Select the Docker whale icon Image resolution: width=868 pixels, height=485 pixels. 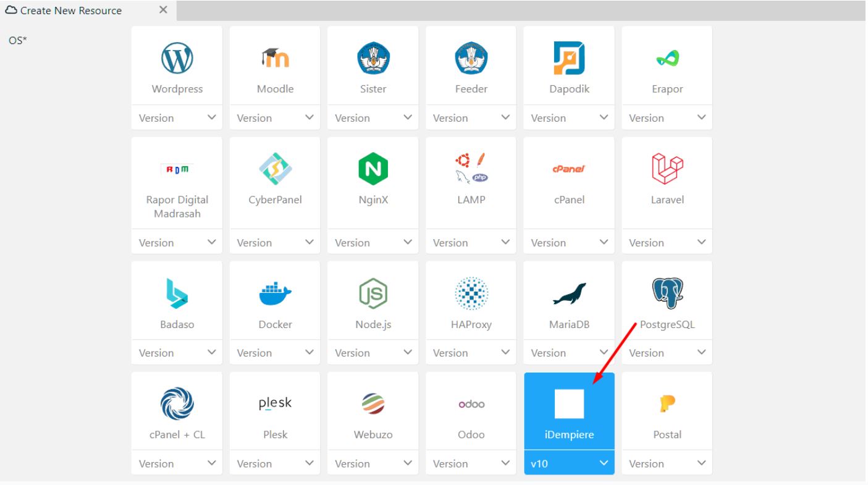275,293
